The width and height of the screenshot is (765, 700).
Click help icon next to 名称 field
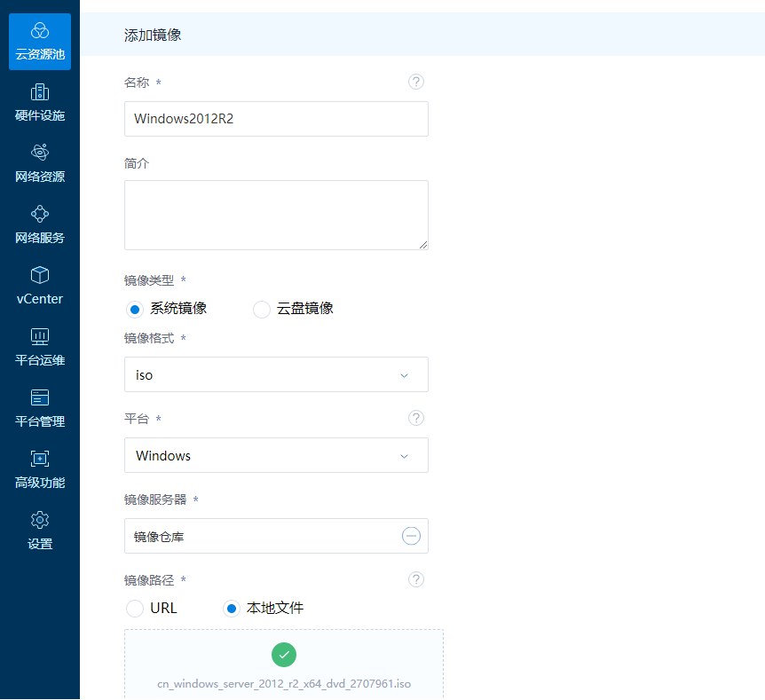pyautogui.click(x=416, y=82)
